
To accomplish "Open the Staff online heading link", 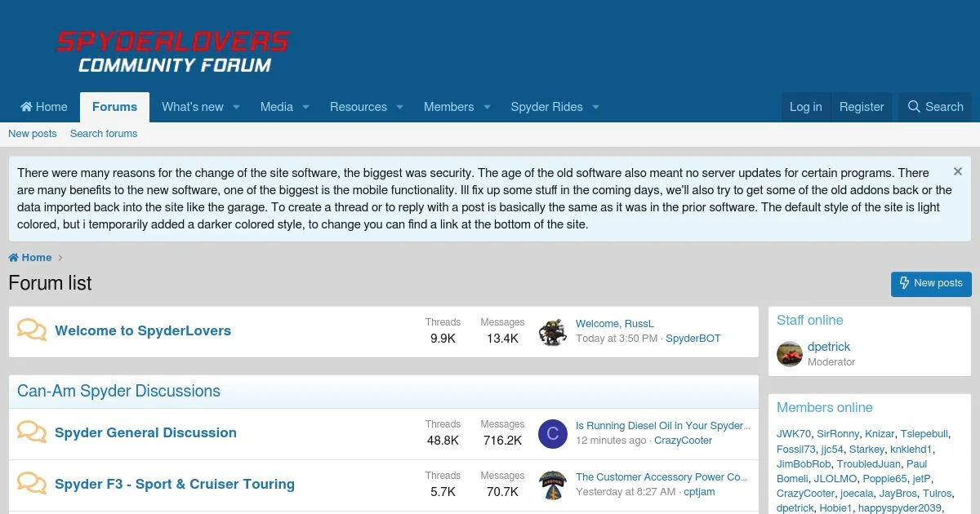I will (x=810, y=321).
